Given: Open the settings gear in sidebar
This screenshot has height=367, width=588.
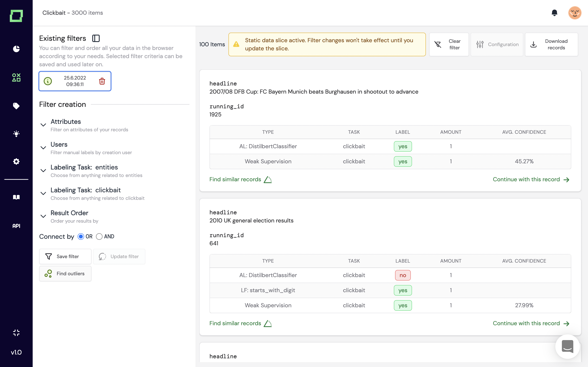Looking at the screenshot, I should [x=16, y=161].
